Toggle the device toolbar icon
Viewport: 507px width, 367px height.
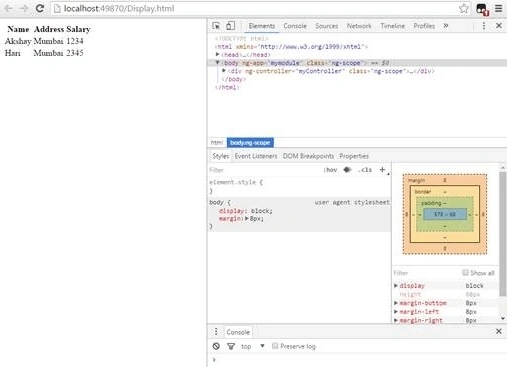pos(231,26)
